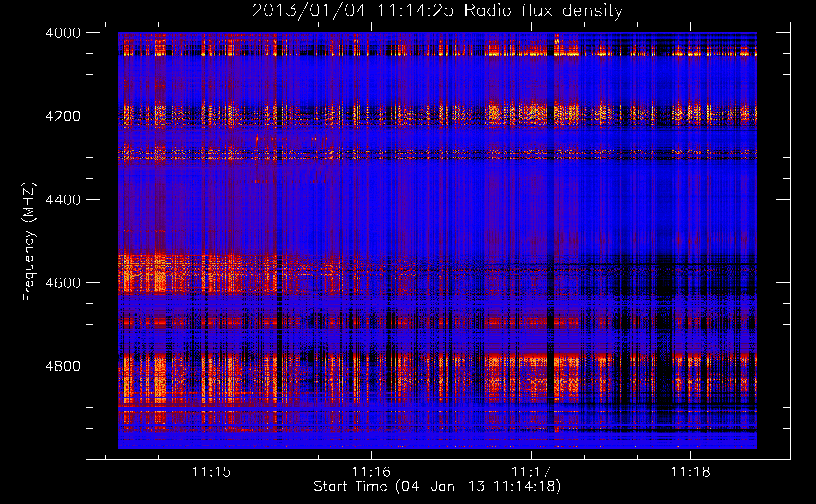Click the 4000 frequency tick label
The height and width of the screenshot is (504, 816).
(63, 33)
